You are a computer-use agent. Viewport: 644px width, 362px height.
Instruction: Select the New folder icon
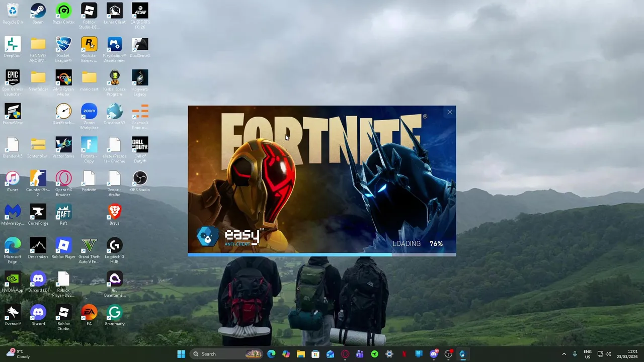(38, 81)
